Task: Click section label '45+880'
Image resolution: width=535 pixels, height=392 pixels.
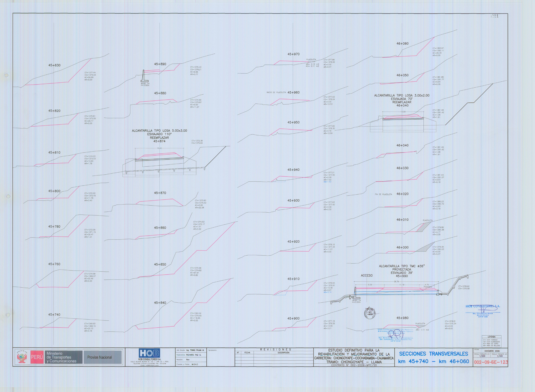Action: [x=160, y=93]
